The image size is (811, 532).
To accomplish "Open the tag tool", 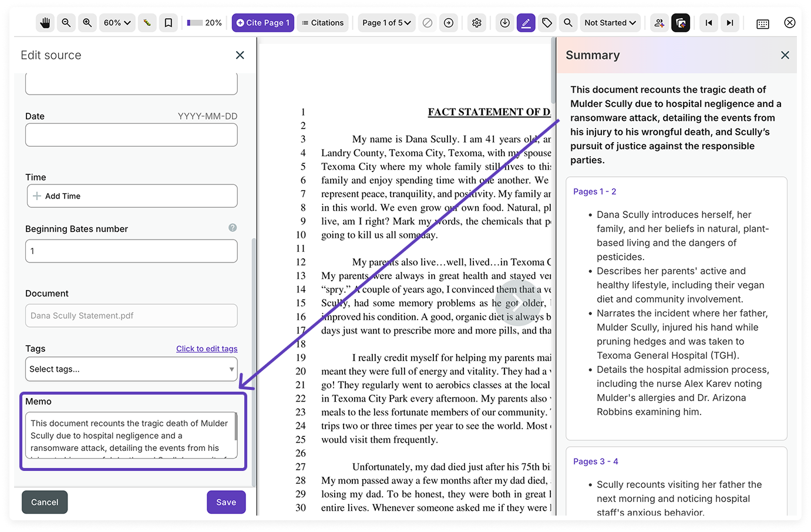I will coord(547,22).
